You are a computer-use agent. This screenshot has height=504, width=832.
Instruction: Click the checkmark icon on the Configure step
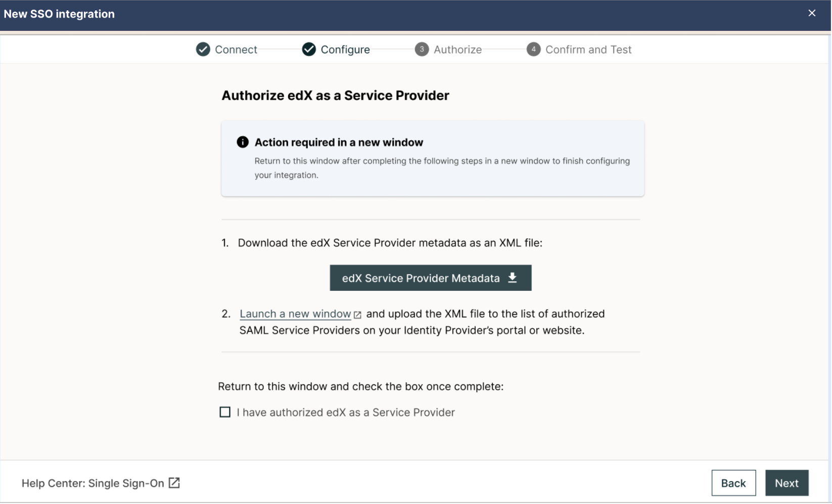[x=309, y=49]
